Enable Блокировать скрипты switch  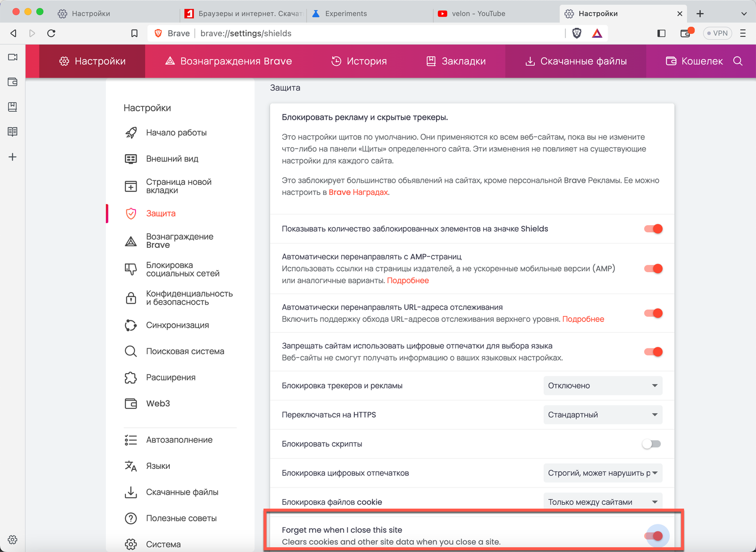[x=651, y=444]
